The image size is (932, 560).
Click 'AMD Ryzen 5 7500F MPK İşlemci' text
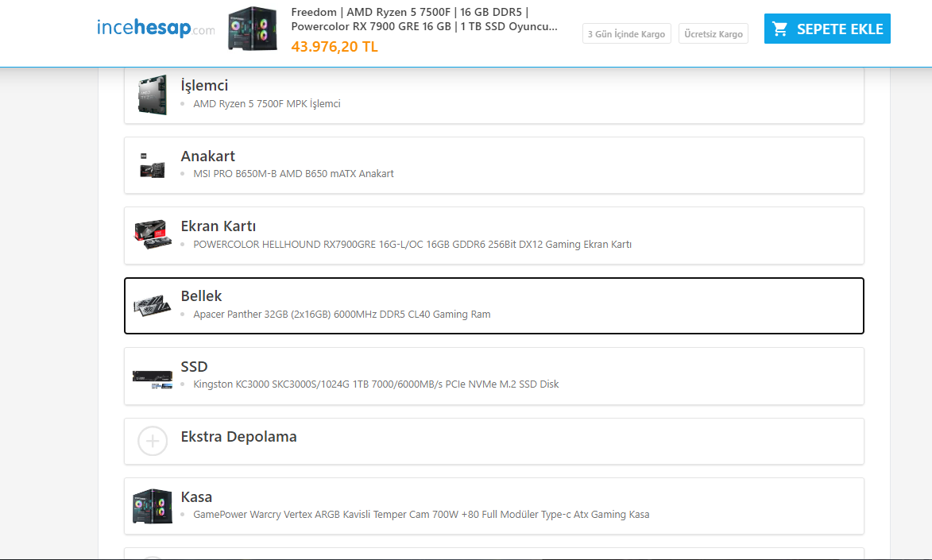267,103
